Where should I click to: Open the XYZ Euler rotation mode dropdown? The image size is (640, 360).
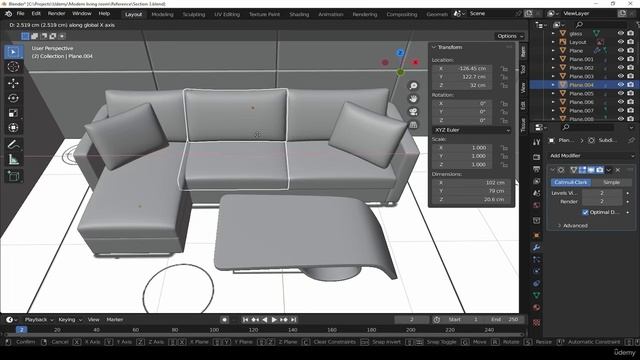tap(472, 130)
